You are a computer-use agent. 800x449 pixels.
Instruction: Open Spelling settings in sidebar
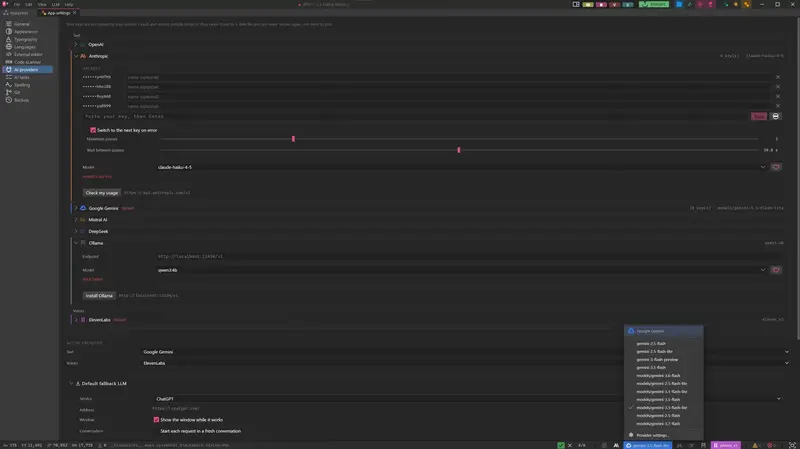click(28, 85)
